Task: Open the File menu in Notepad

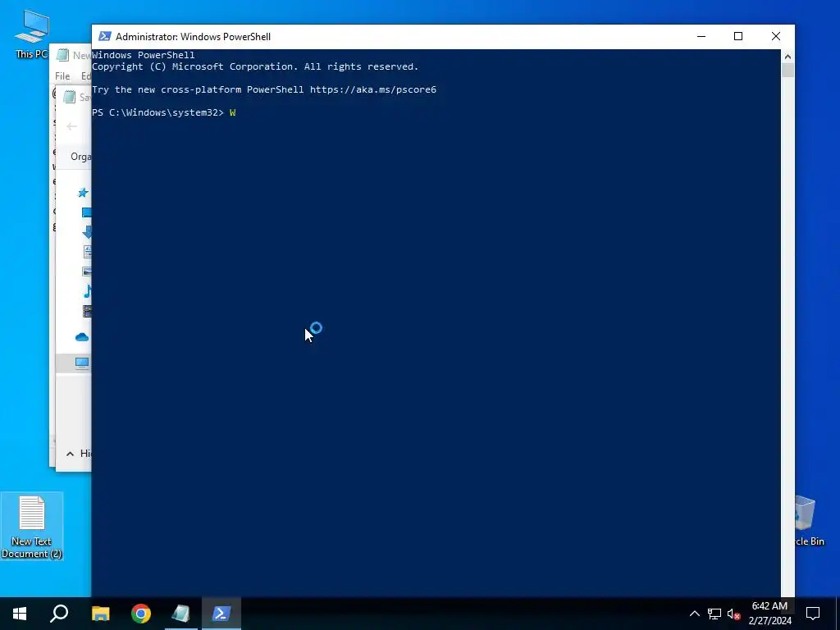Action: 62,76
